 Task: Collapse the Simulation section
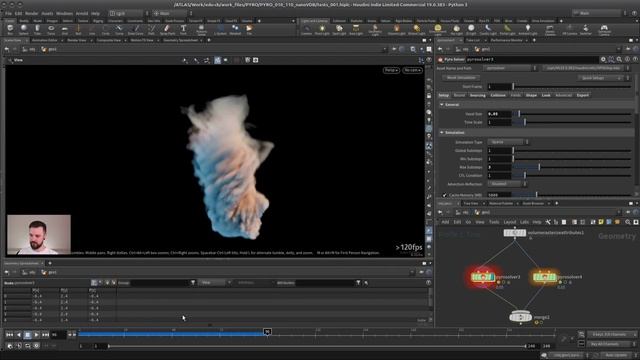[442, 133]
